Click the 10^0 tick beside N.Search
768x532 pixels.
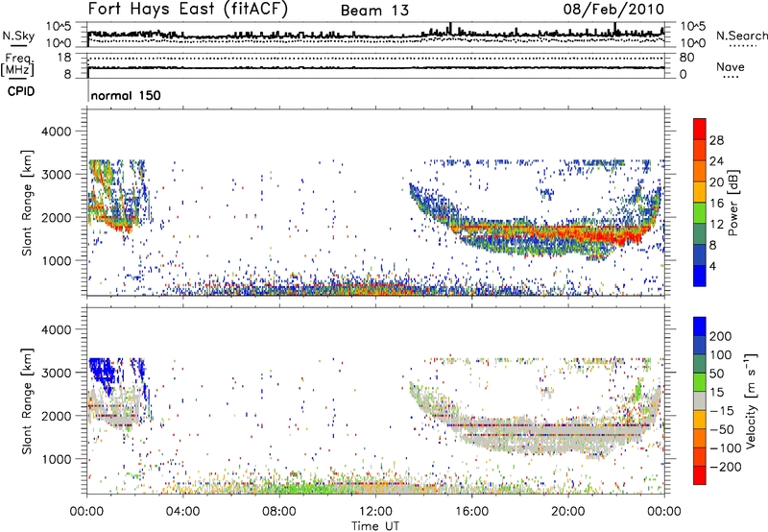click(693, 43)
